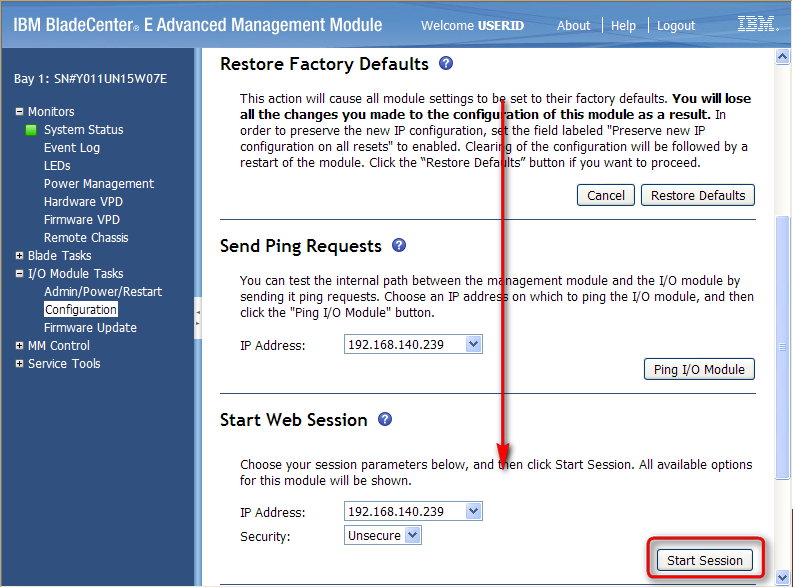Open System Status in the navigation
This screenshot has width=793, height=588.
click(x=83, y=130)
